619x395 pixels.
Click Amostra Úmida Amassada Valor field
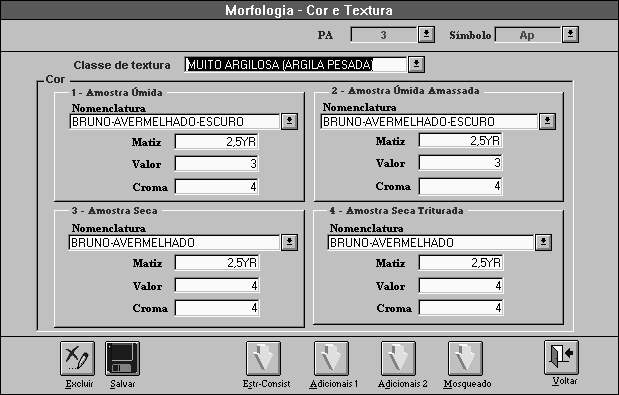pos(460,163)
